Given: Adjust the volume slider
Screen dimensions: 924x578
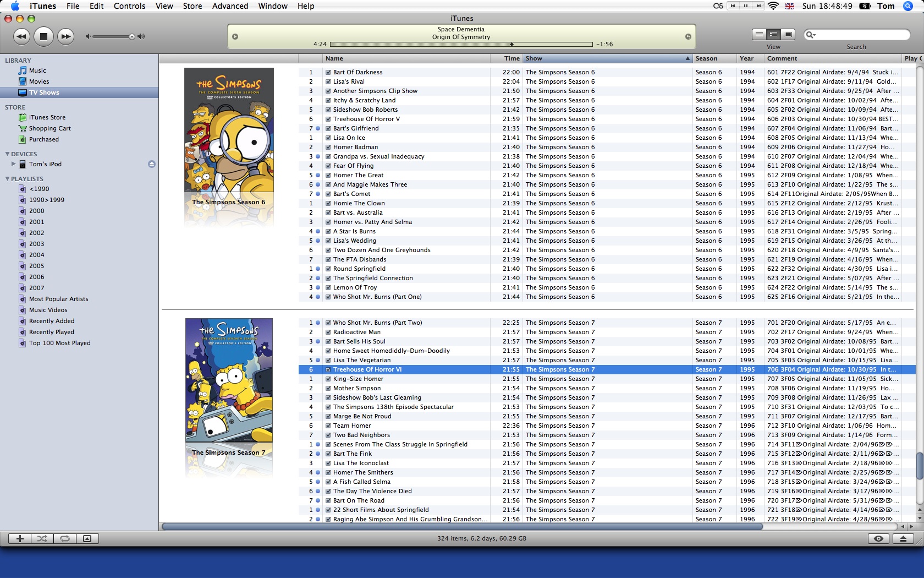Looking at the screenshot, I should (114, 37).
